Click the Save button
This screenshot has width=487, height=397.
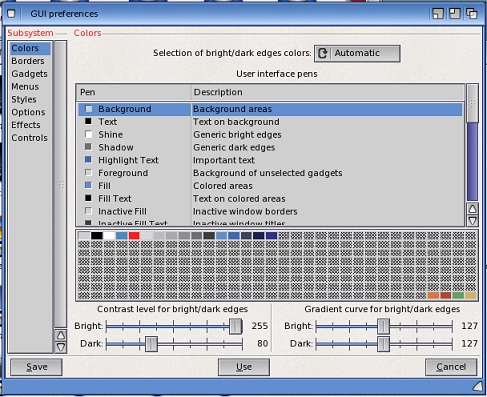[x=36, y=367]
